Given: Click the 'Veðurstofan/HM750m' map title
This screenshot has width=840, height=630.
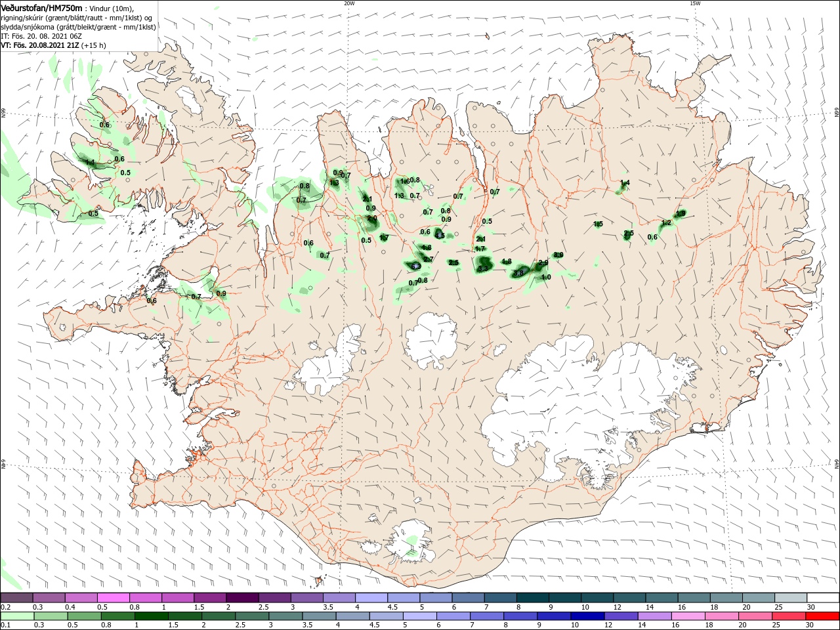Looking at the screenshot, I should point(41,8).
